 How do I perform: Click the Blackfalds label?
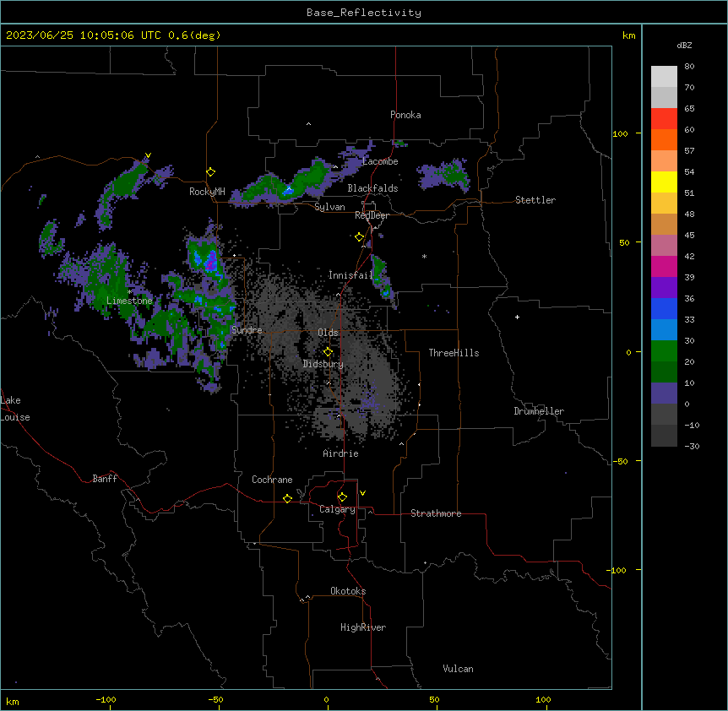(372, 188)
